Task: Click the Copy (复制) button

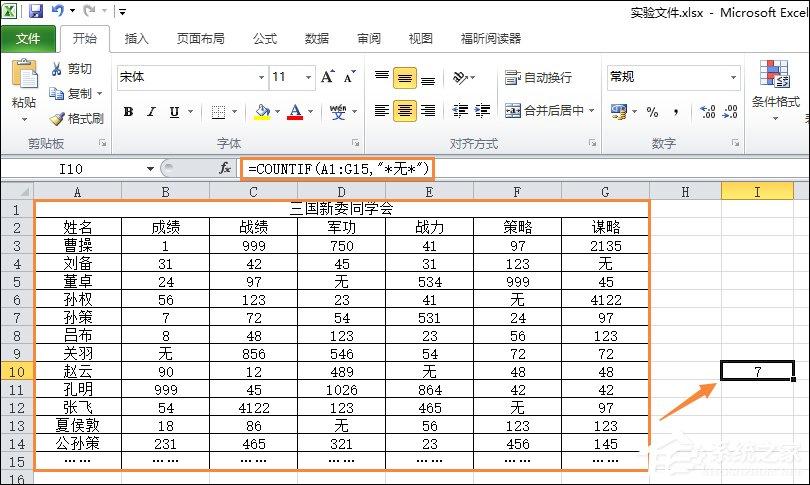Action: [71, 93]
